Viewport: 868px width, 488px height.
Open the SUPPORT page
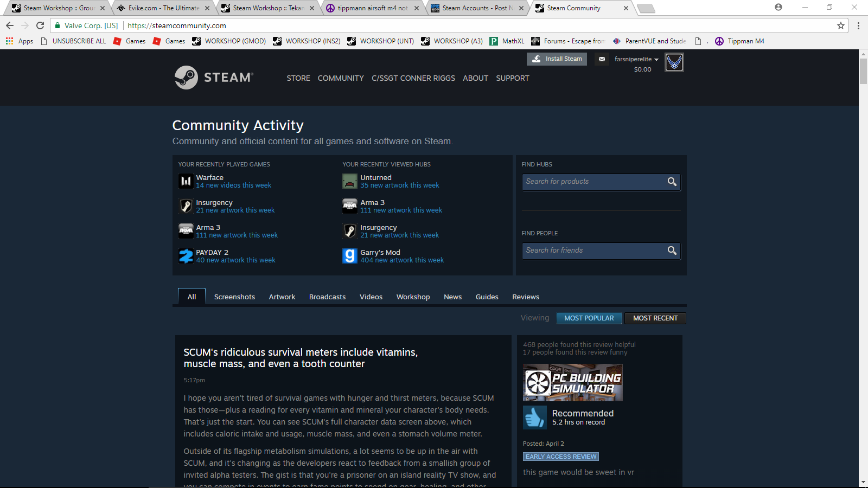[x=513, y=78]
